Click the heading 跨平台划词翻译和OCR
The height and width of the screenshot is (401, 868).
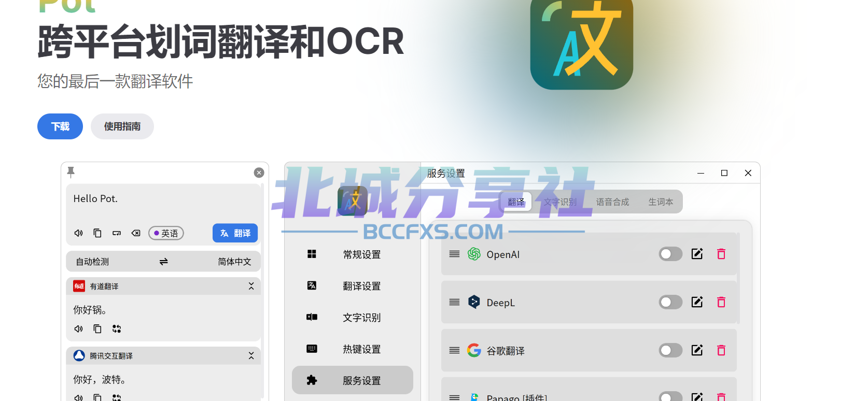point(221,41)
